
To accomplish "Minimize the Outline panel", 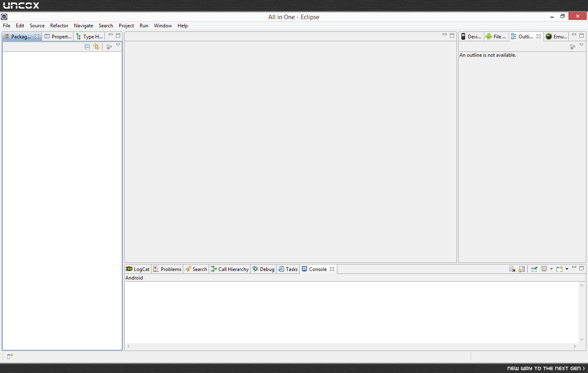I will (574, 35).
